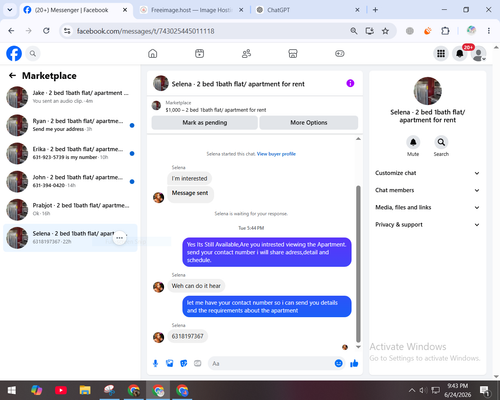
Task: Open the Facebook logo home link
Action: coord(14,53)
